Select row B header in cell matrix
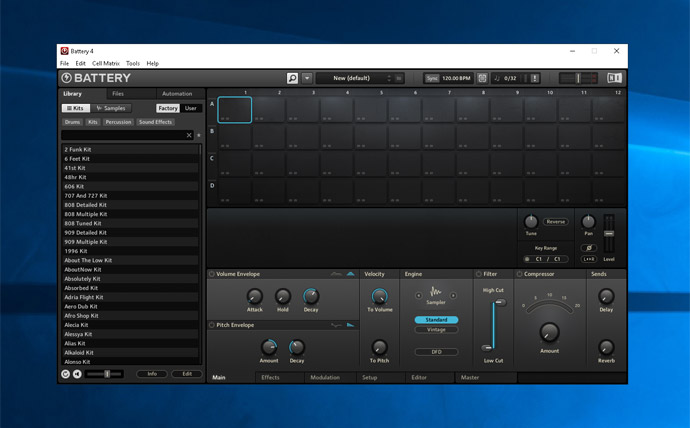690x428 pixels. pos(212,131)
